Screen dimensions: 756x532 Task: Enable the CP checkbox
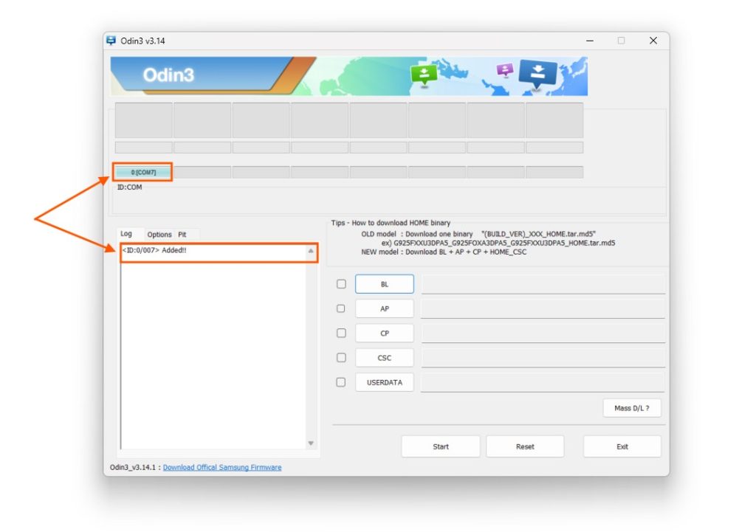[341, 333]
